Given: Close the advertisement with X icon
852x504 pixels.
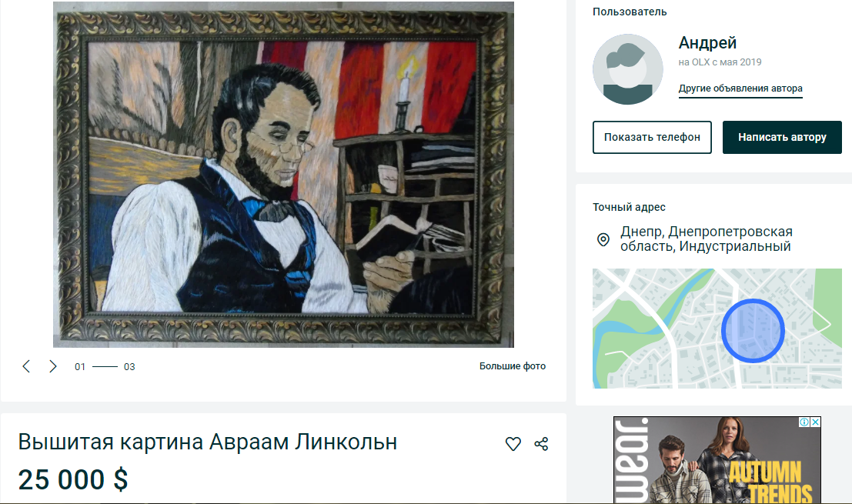Looking at the screenshot, I should tap(816, 422).
